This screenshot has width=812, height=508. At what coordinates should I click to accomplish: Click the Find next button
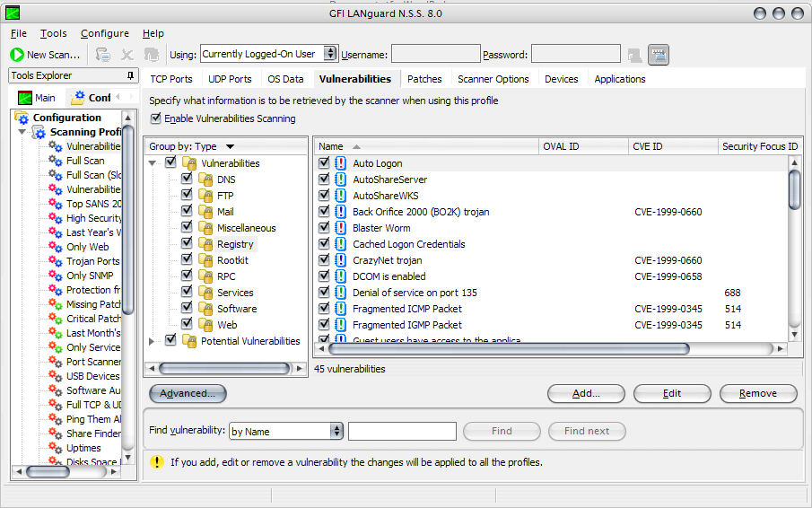587,431
